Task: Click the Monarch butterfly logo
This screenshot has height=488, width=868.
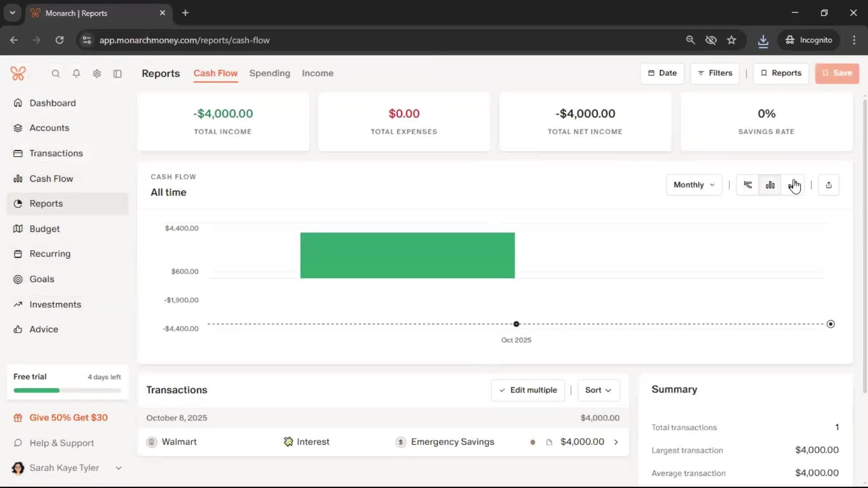Action: tap(18, 73)
